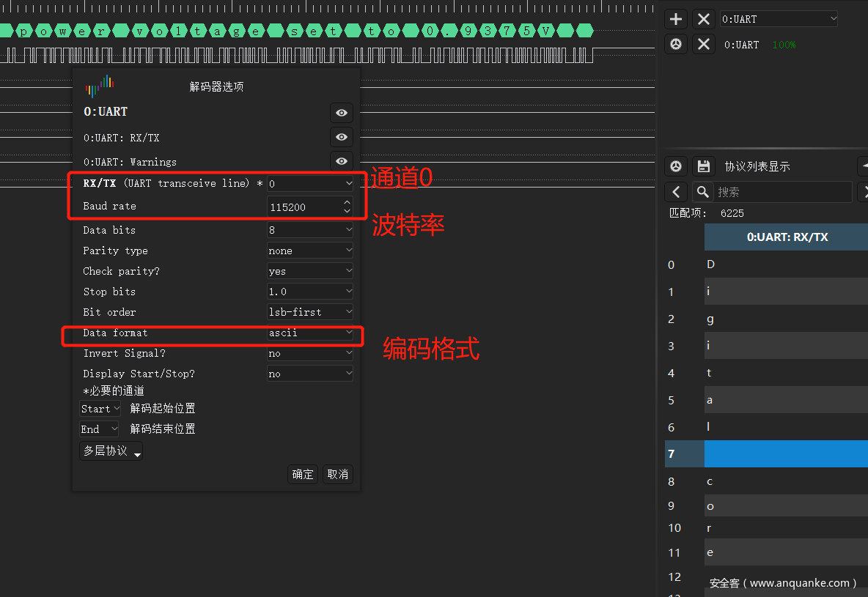Expand the Parity type dropdown
This screenshot has width=868, height=597.
pos(310,251)
